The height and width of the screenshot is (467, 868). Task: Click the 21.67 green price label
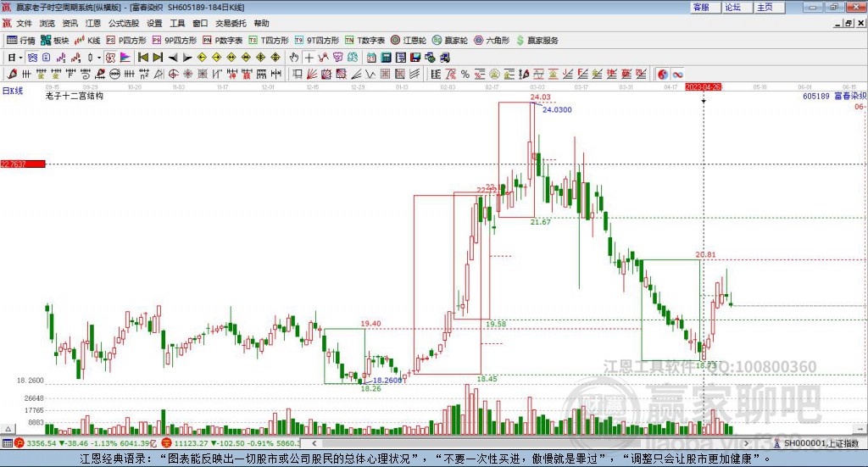pos(540,222)
